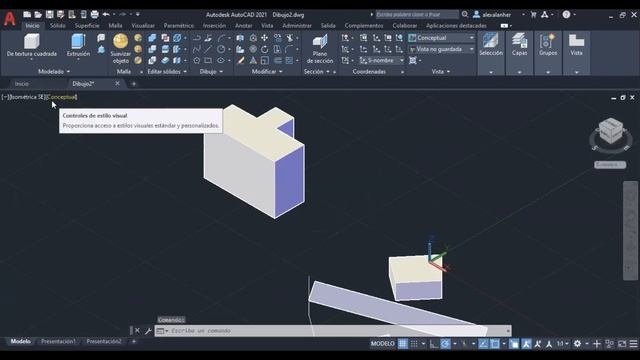Expand the Sección panel
Image resolution: width=640 pixels, height=360 pixels.
pos(316,71)
